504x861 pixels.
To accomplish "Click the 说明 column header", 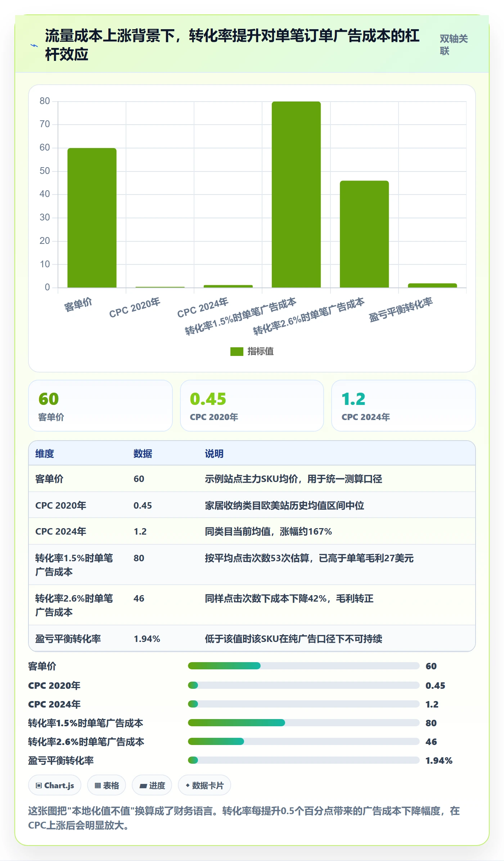I will click(214, 454).
